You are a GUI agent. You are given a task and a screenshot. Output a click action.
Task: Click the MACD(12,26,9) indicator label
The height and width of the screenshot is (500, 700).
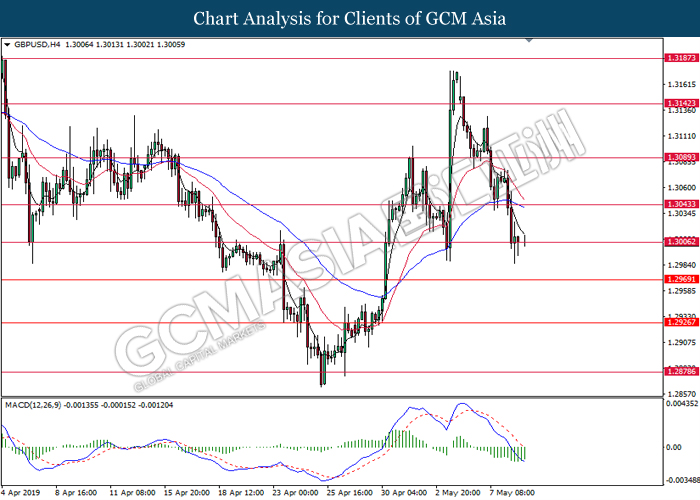point(33,405)
